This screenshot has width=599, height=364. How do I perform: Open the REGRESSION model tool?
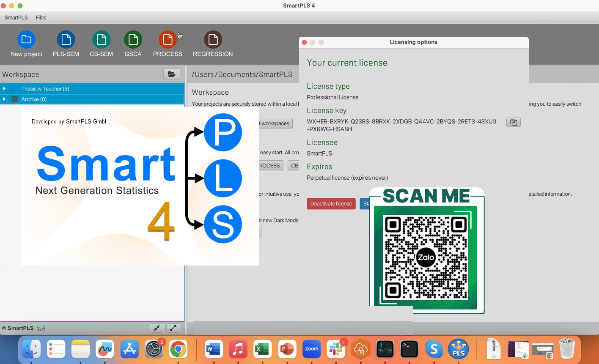(x=213, y=44)
